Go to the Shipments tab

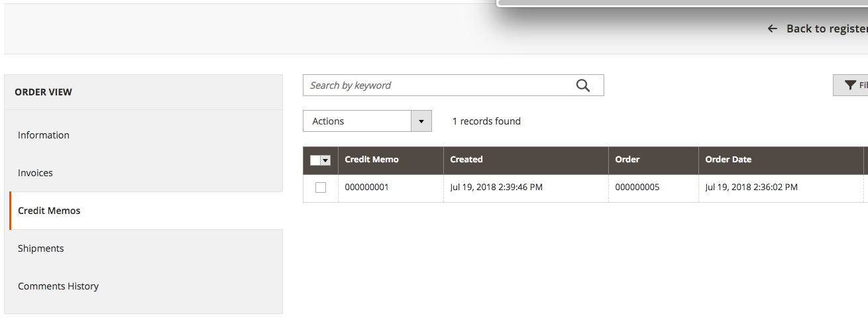click(x=41, y=248)
